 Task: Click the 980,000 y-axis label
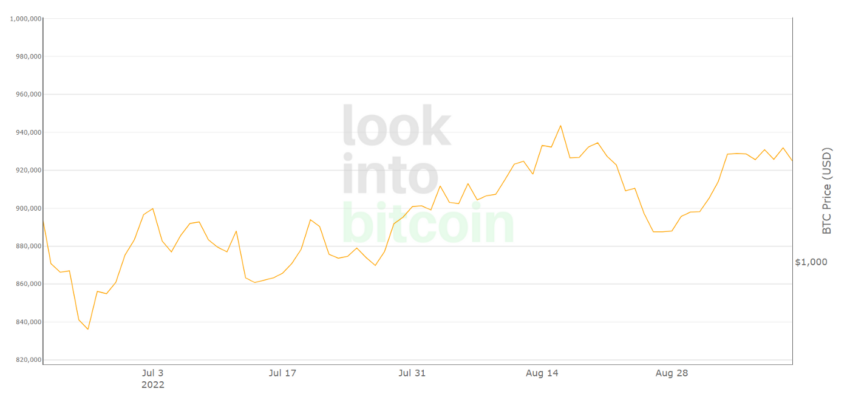[28, 56]
